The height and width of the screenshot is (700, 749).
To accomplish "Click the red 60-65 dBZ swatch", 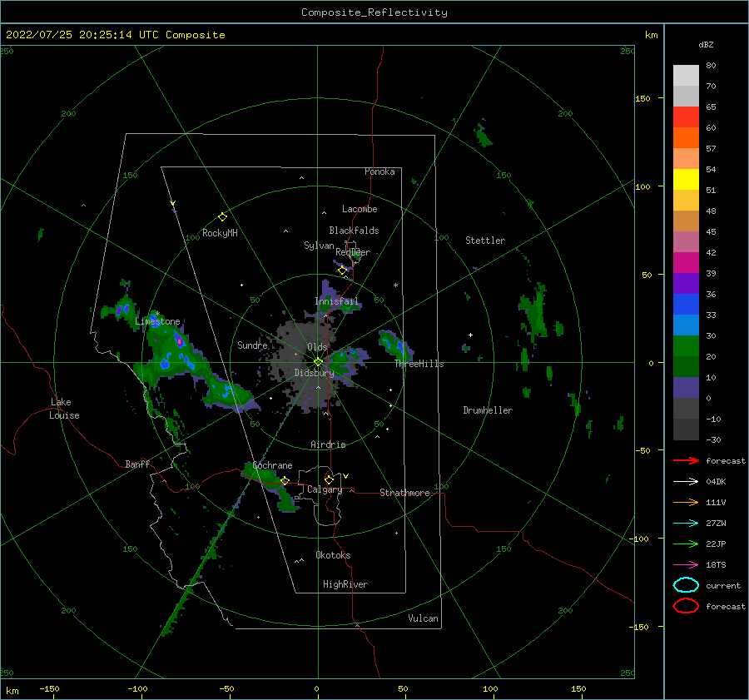I will tap(686, 117).
